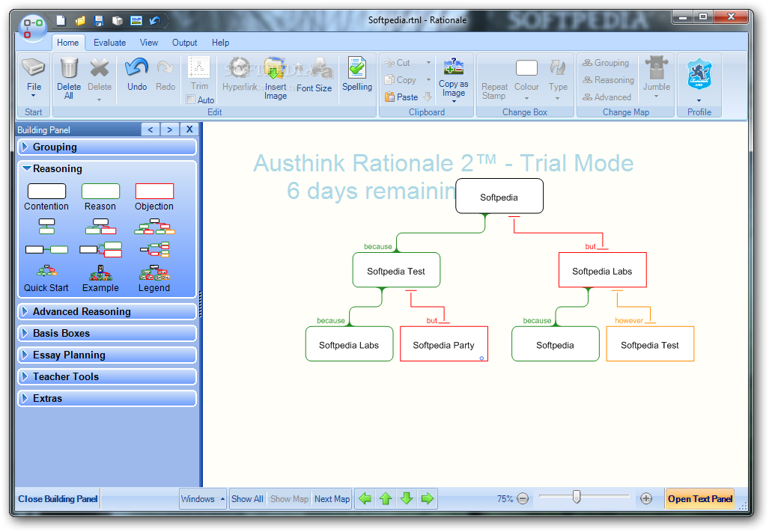Click the Delete cross icon

[x=100, y=79]
